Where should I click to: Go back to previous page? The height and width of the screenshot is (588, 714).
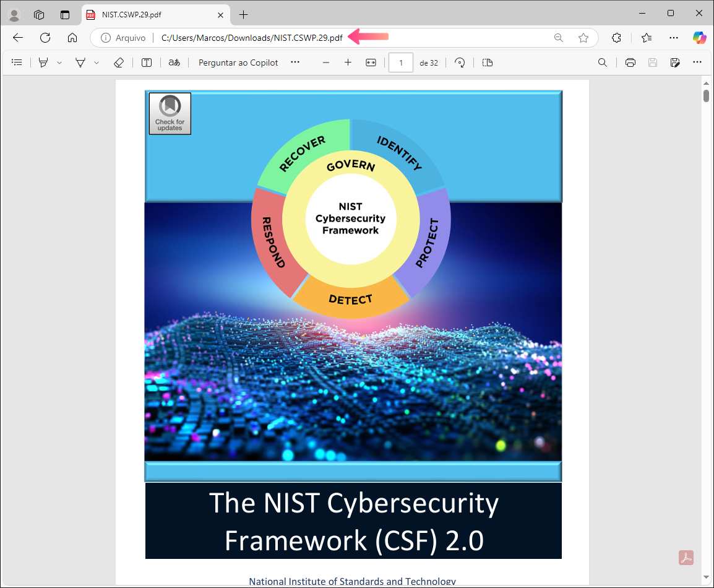pos(18,38)
